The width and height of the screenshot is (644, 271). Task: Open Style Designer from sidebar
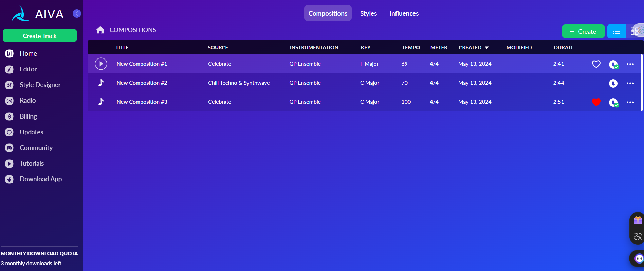[x=40, y=85]
